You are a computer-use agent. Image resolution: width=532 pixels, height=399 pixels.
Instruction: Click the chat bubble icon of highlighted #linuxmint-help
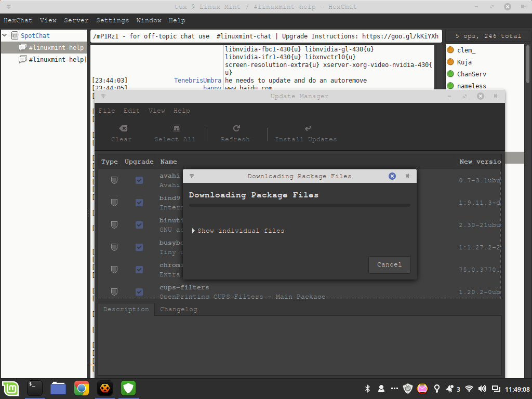point(23,47)
